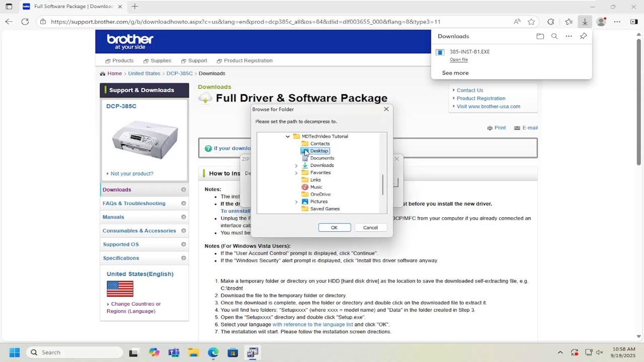
Task: Click the Open file link
Action: 459,59
